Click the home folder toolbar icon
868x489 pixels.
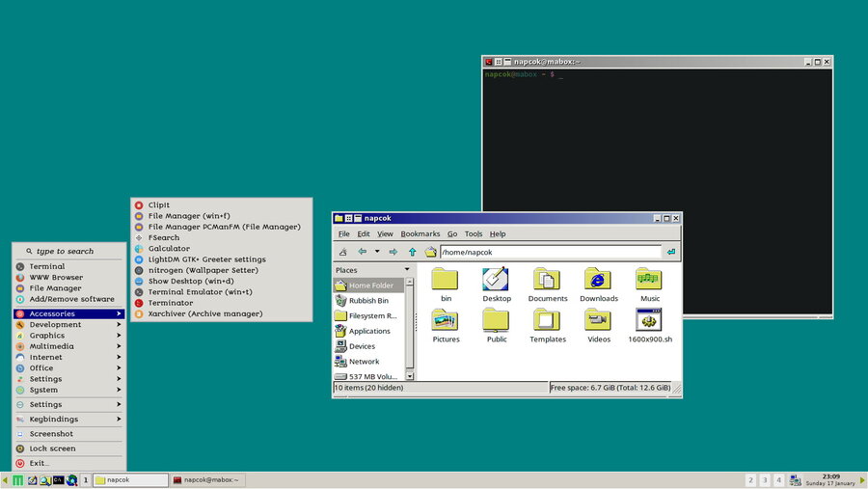point(431,252)
